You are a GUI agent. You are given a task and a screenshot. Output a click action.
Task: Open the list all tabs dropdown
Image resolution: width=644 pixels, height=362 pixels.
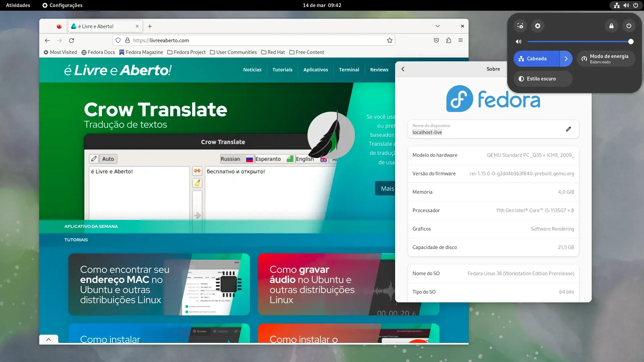coord(438,26)
